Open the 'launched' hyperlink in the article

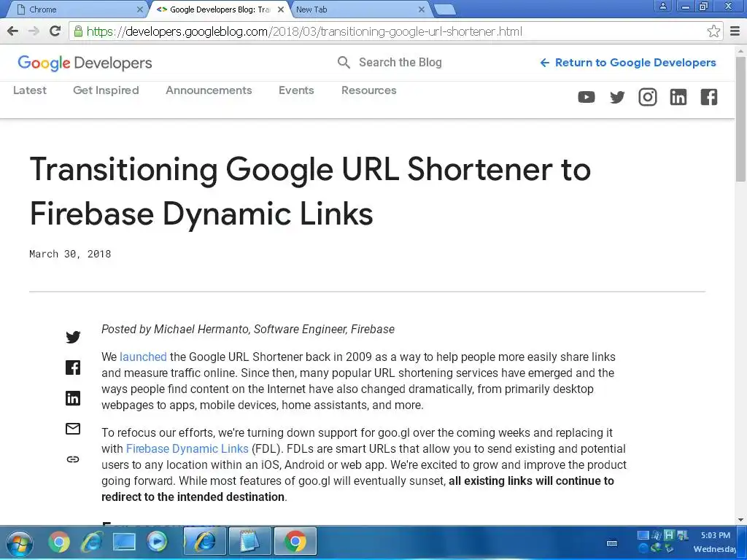click(x=143, y=357)
